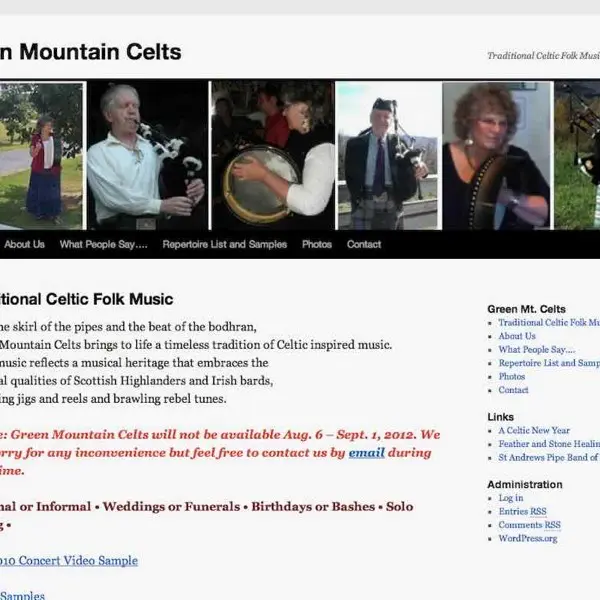600x600 pixels.
Task: Open A Celtic New Year link
Action: tap(534, 430)
